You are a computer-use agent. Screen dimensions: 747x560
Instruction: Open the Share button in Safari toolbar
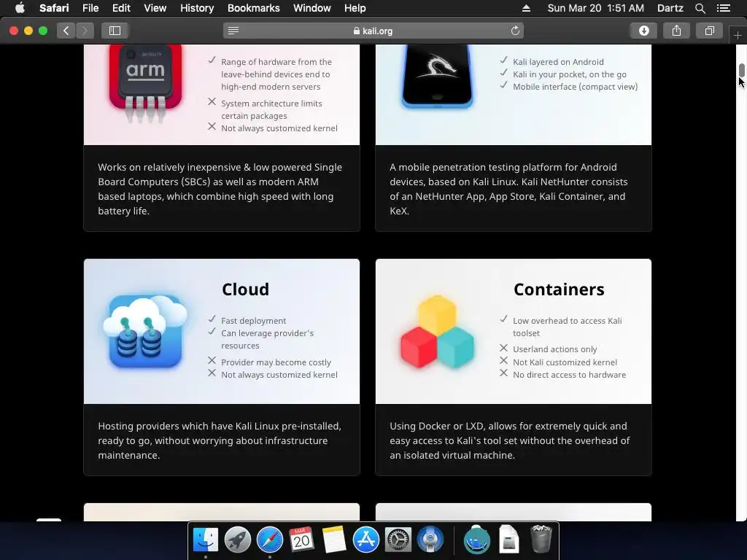(676, 31)
